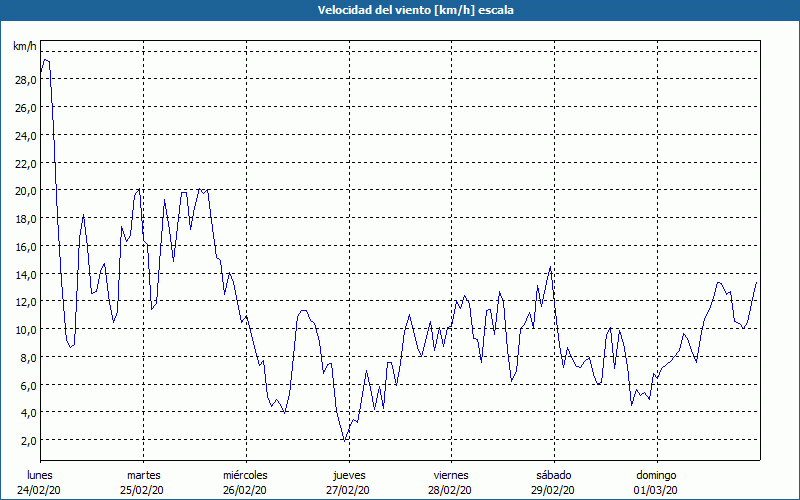Click the '28/02/20' date label
This screenshot has height=500, width=800.
450,490
